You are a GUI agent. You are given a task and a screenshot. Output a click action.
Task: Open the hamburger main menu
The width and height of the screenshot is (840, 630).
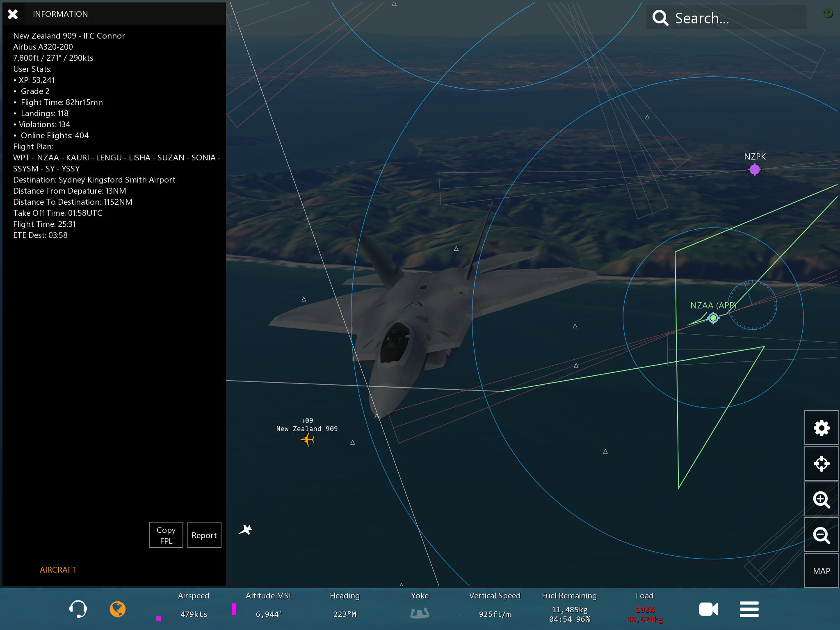click(x=749, y=609)
